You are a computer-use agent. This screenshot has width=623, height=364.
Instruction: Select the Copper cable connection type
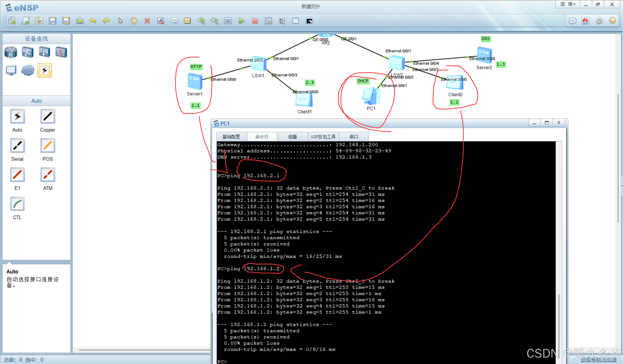click(x=47, y=116)
